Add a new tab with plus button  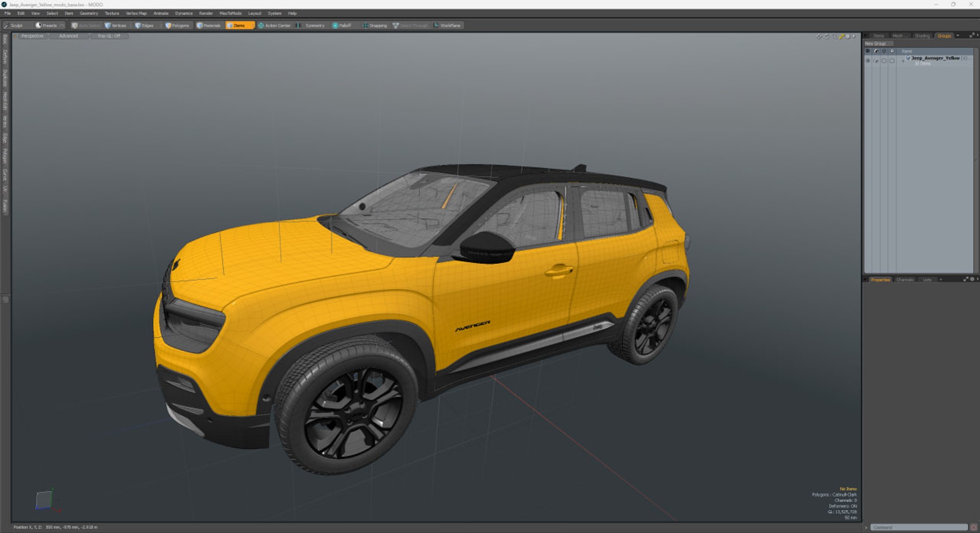tap(941, 280)
